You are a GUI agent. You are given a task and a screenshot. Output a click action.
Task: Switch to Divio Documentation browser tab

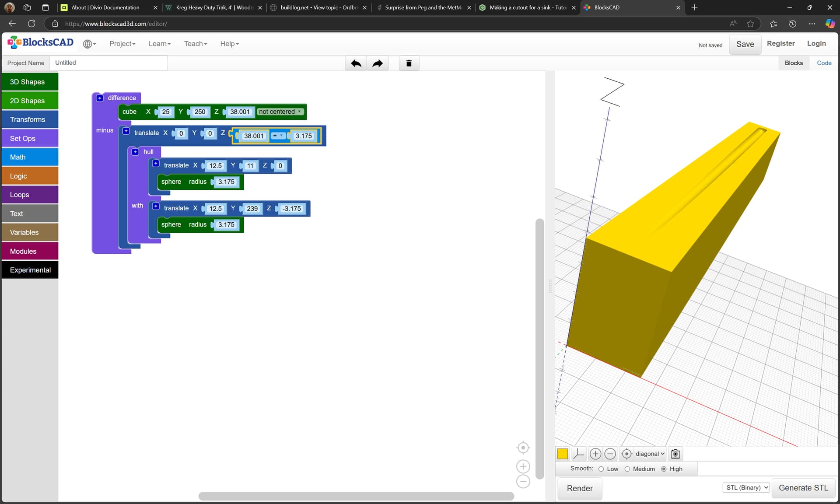coord(108,7)
